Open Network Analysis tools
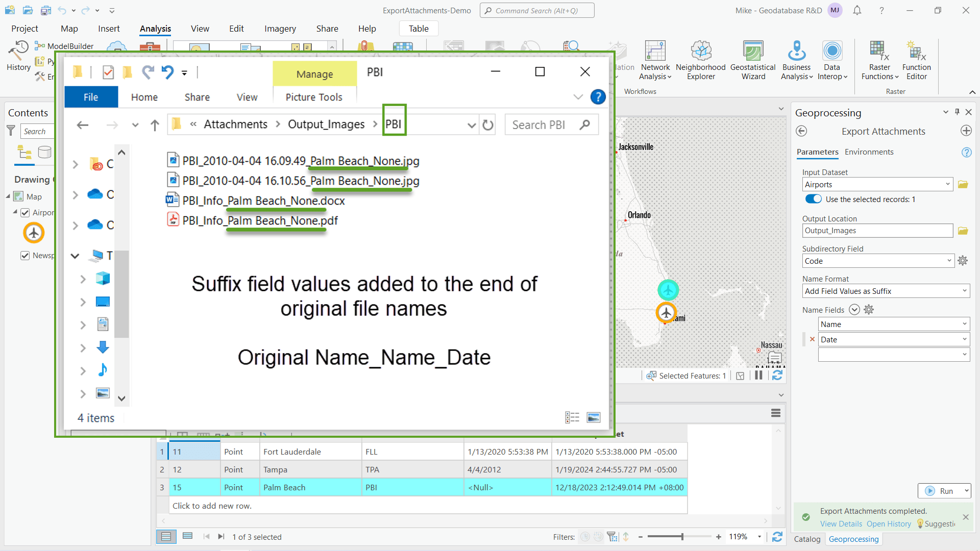 click(x=655, y=60)
